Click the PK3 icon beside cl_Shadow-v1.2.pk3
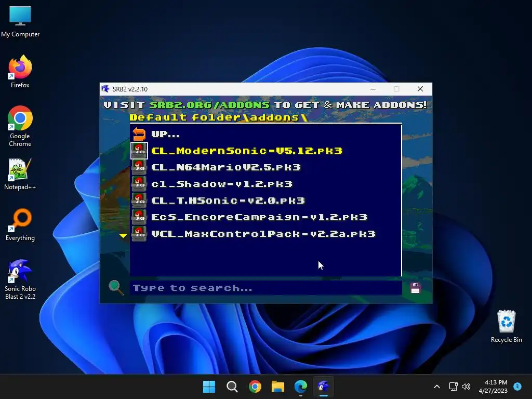The image size is (532, 399). coord(139,184)
